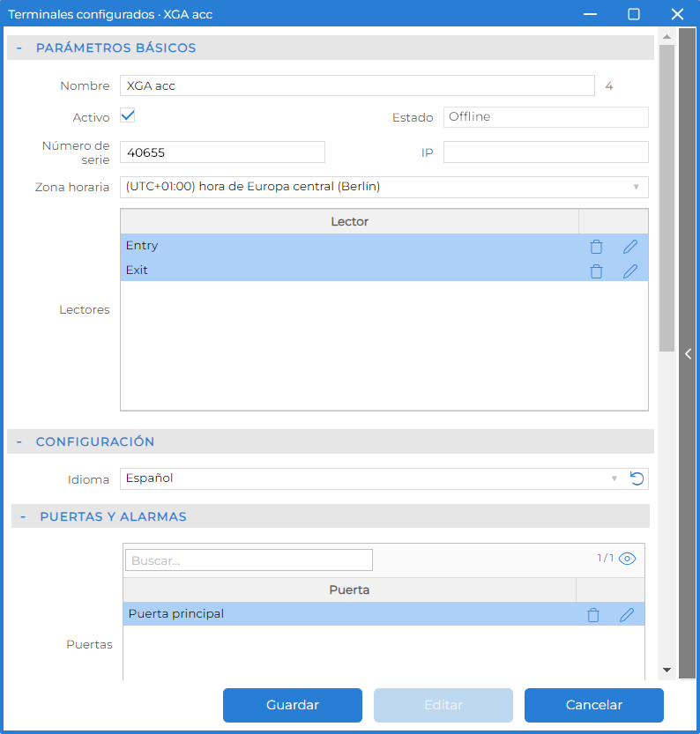Viewport: 700px width, 734px height.
Task: Save changes with Guardar button
Action: [293, 705]
